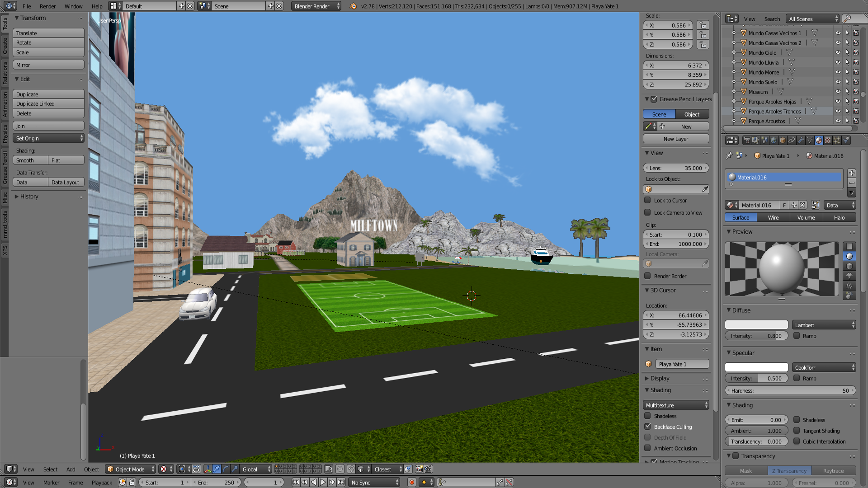
Task: Open the Window menu
Action: (73, 6)
